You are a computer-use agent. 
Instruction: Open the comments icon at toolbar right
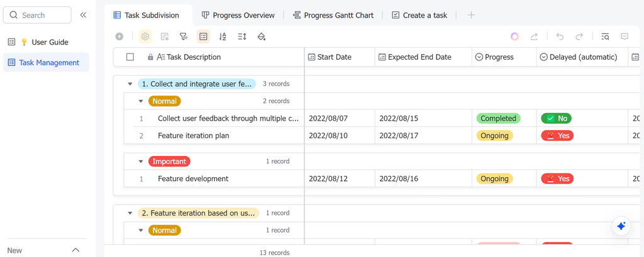(x=625, y=36)
